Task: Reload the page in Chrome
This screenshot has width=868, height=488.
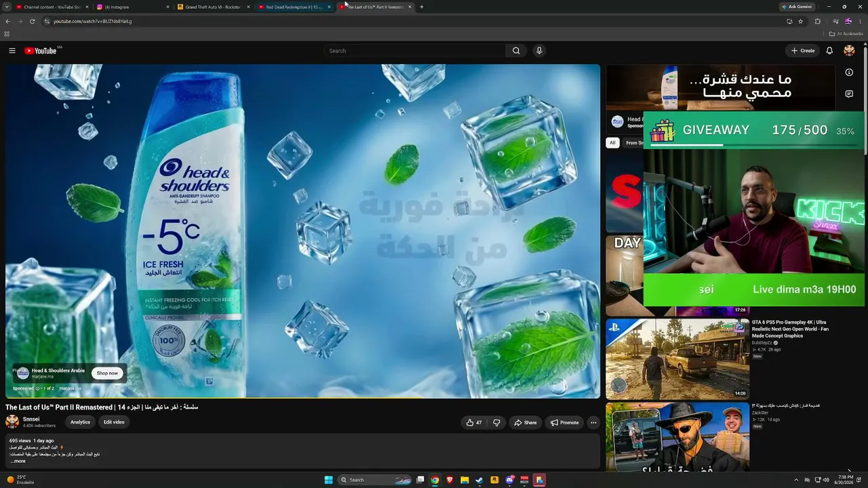Action: pos(32,21)
